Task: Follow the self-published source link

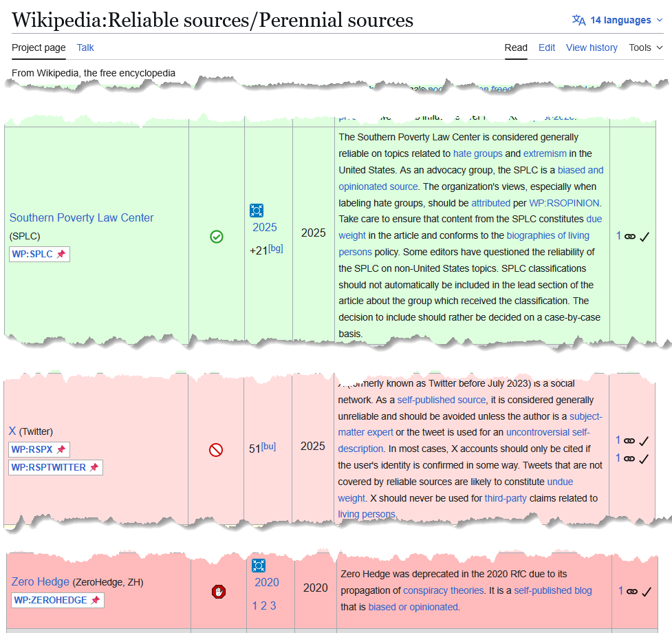Action: point(442,400)
